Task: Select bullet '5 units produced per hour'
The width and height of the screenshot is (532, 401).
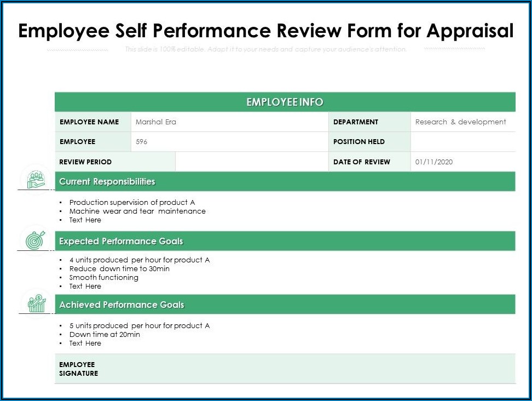Action: click(x=140, y=325)
